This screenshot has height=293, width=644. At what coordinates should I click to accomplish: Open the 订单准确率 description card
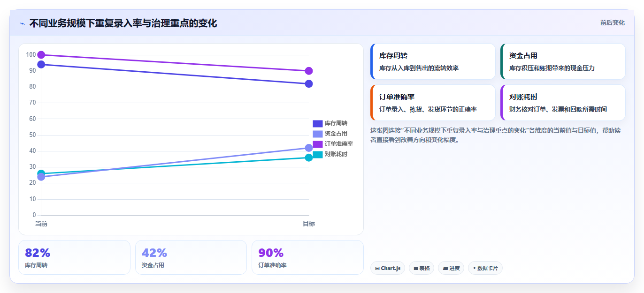click(433, 103)
